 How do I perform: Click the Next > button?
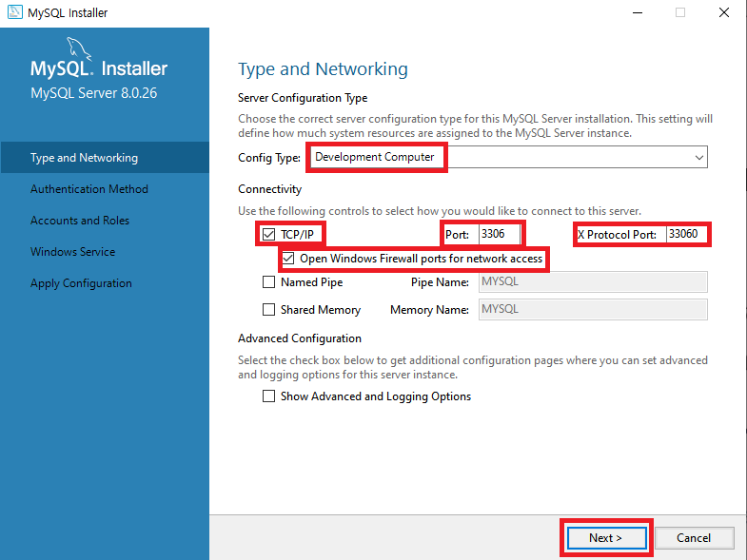[605, 538]
